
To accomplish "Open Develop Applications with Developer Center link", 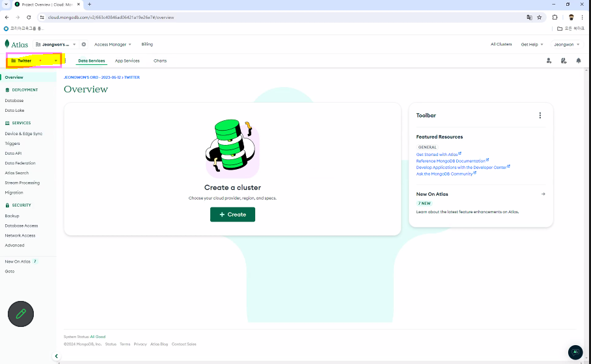I will point(463,167).
